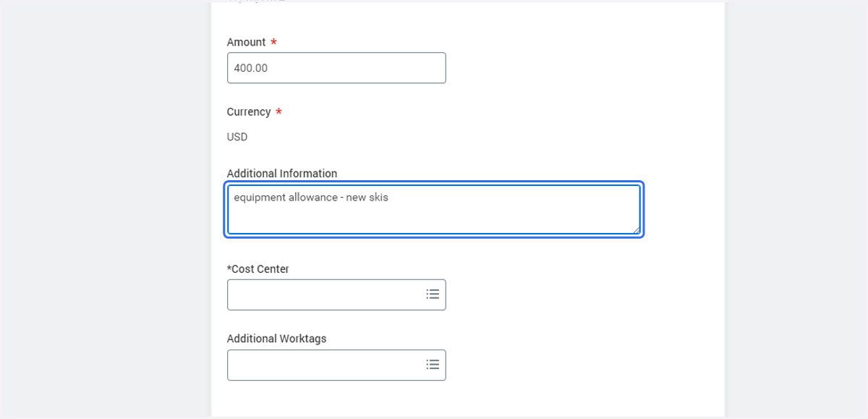Open the Cost Center prompt list icon
This screenshot has width=868, height=419.
433,295
